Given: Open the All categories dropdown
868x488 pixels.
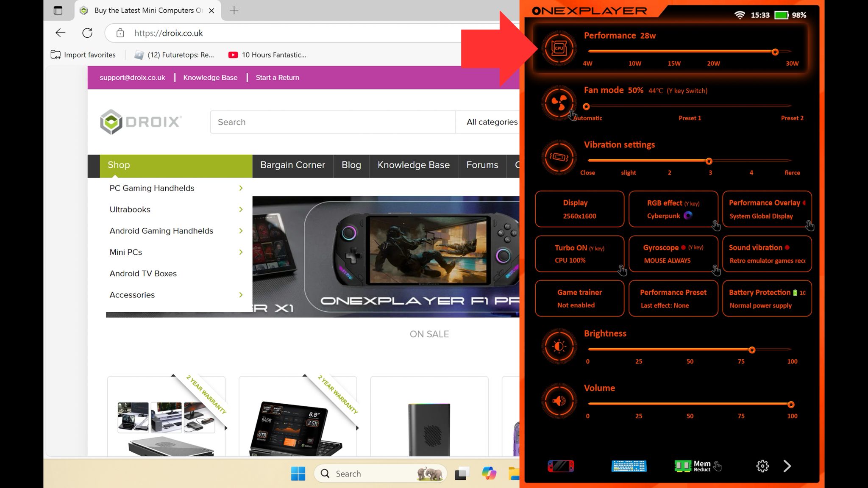Looking at the screenshot, I should 492,122.
